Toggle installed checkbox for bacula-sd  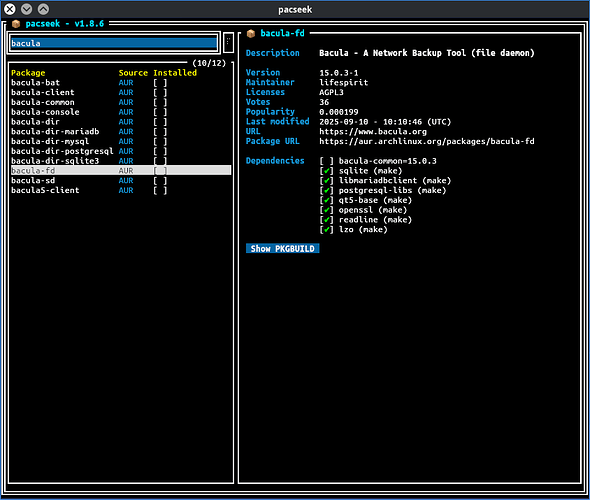160,181
